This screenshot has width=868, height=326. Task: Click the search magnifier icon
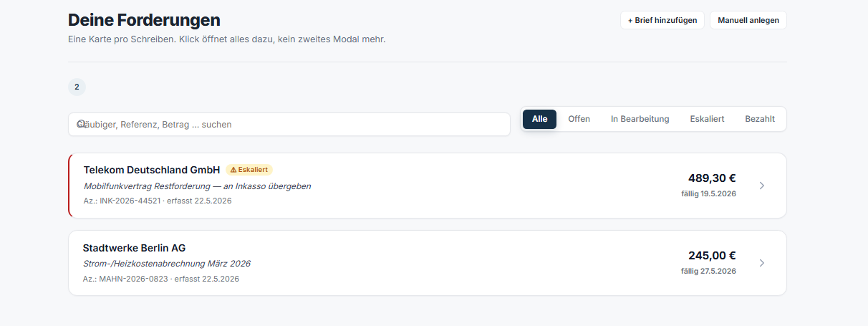82,124
